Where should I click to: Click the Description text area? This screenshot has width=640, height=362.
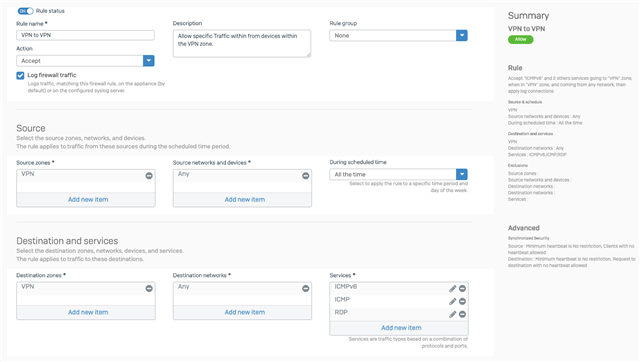click(242, 43)
